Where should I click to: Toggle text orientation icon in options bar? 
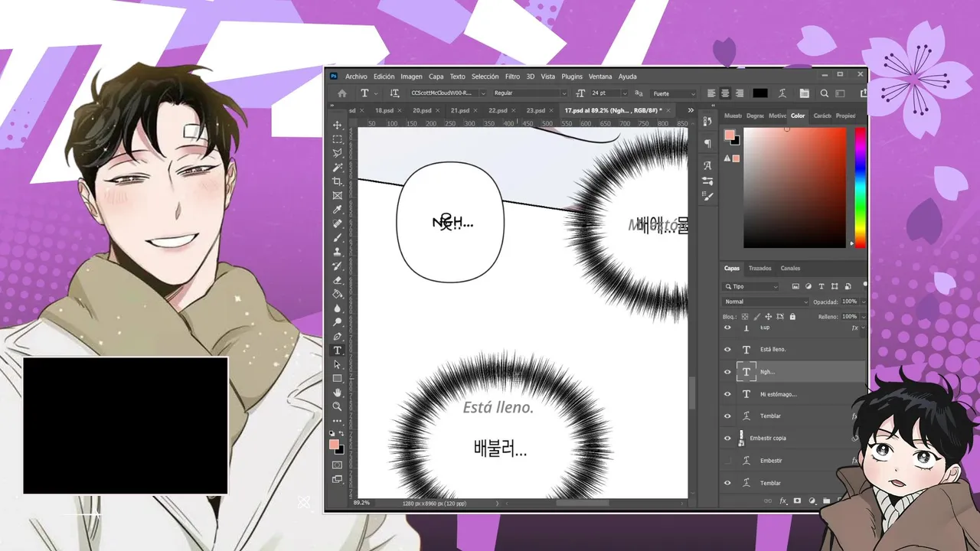[394, 93]
